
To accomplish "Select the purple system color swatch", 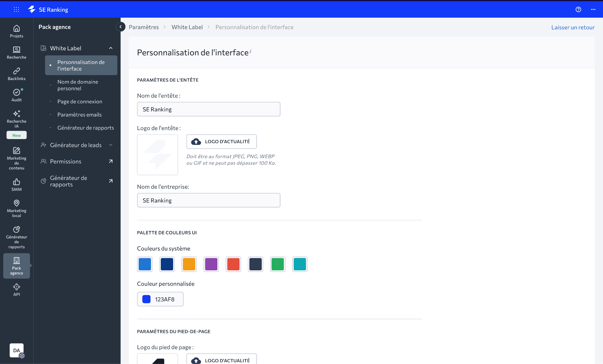I will click(211, 264).
